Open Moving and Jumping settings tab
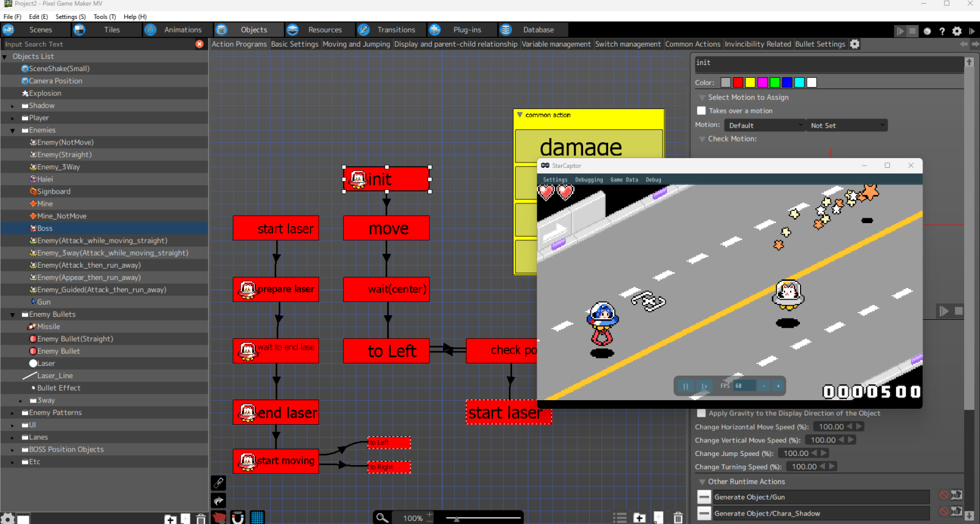This screenshot has width=980, height=524. pos(356,44)
